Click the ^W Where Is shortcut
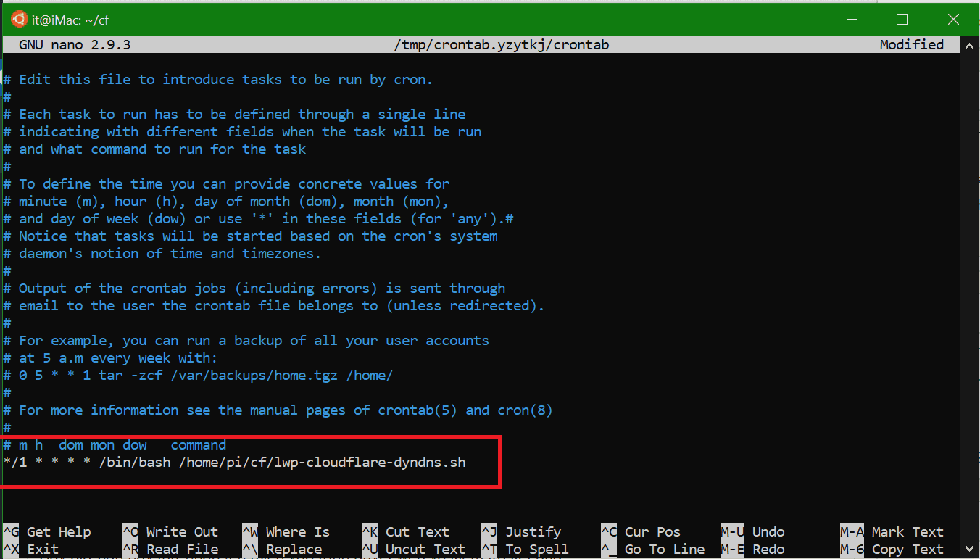980x559 pixels. pos(286,532)
